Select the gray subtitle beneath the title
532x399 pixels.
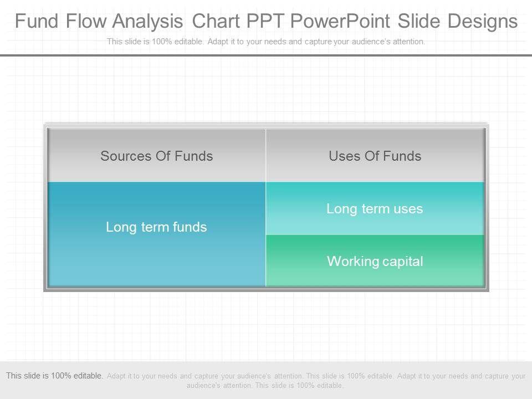coord(266,42)
